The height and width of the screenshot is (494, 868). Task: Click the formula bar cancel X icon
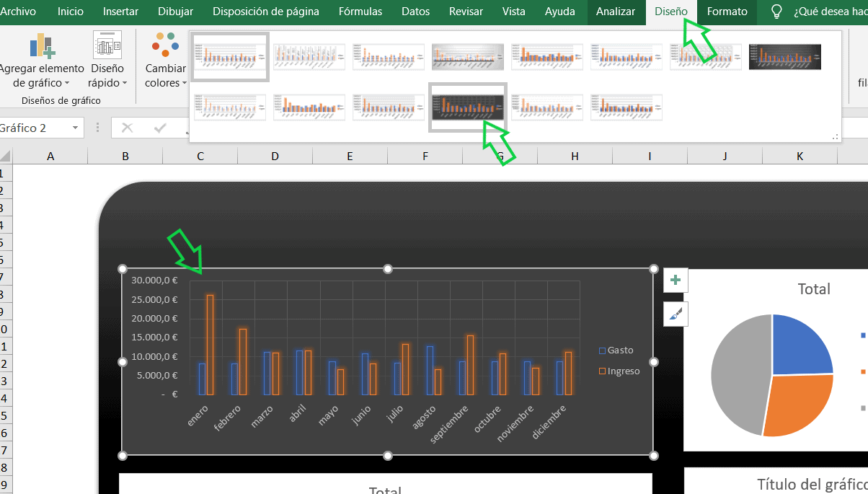point(128,128)
